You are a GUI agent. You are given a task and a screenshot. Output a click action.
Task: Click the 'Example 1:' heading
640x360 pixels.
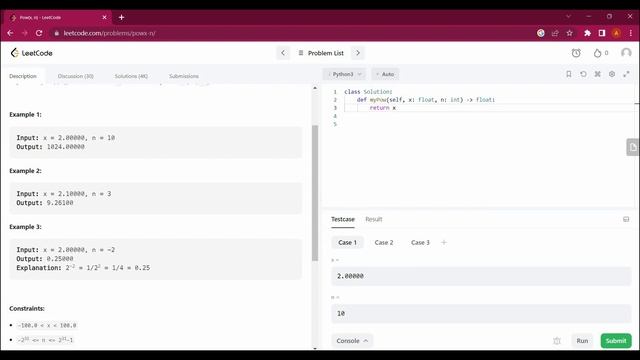pyautogui.click(x=25, y=115)
